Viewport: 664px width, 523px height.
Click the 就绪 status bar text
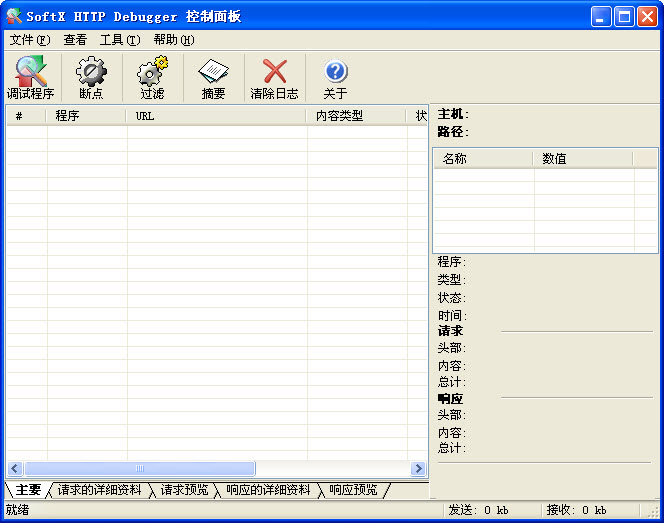click(x=17, y=510)
